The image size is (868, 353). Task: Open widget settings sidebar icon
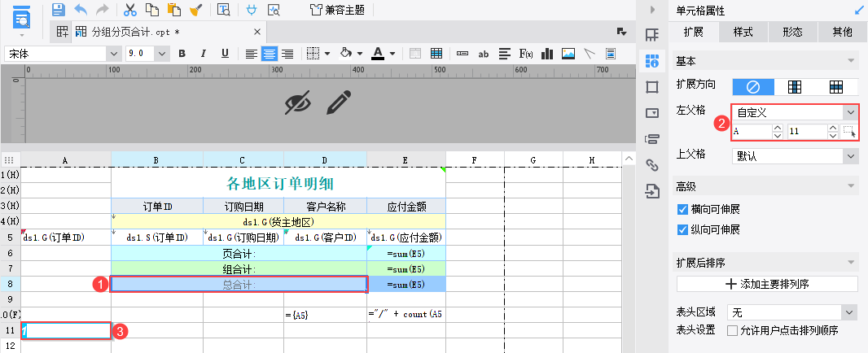coord(652,113)
